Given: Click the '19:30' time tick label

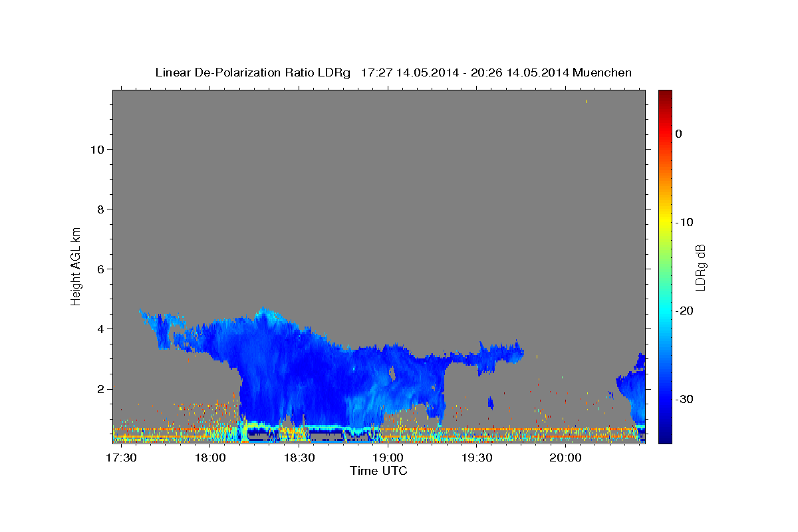Looking at the screenshot, I should pos(477,458).
